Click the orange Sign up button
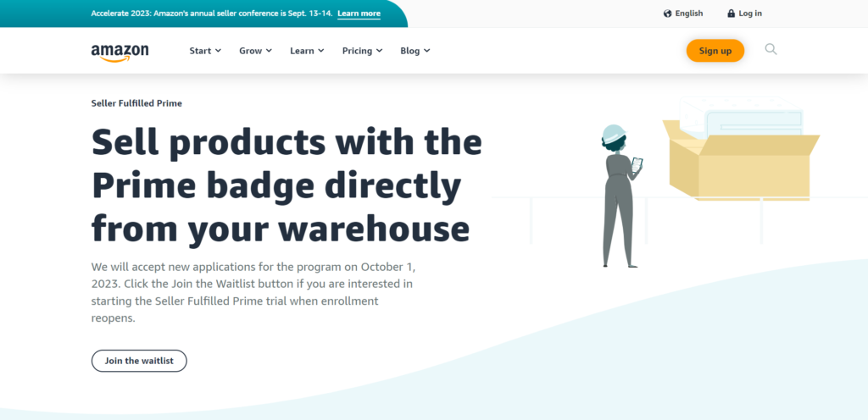Screen dimensions: 868x420 tap(715, 51)
